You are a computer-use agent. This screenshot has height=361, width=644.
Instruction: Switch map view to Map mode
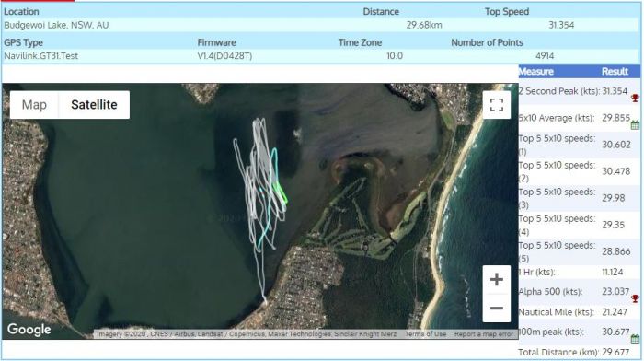[x=34, y=105]
